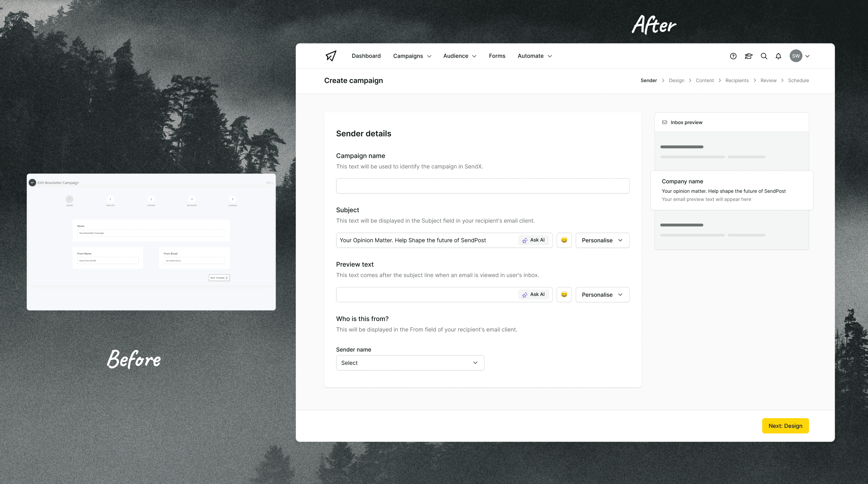The height and width of the screenshot is (484, 868).
Task: Open the Sender name Select dropdown
Action: pyautogui.click(x=410, y=363)
